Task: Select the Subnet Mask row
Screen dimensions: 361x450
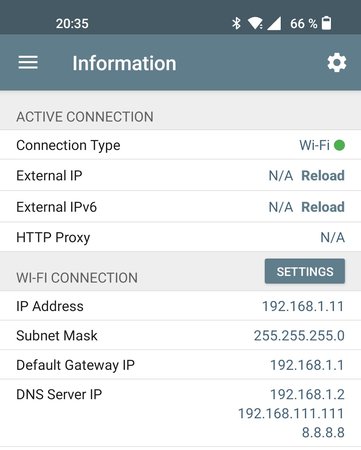Action: click(180, 335)
